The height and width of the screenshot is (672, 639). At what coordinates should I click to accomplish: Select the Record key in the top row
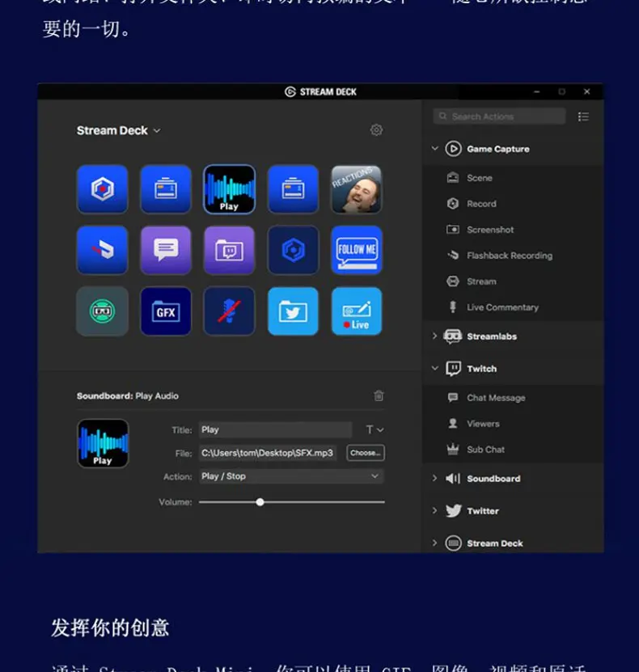click(x=102, y=189)
